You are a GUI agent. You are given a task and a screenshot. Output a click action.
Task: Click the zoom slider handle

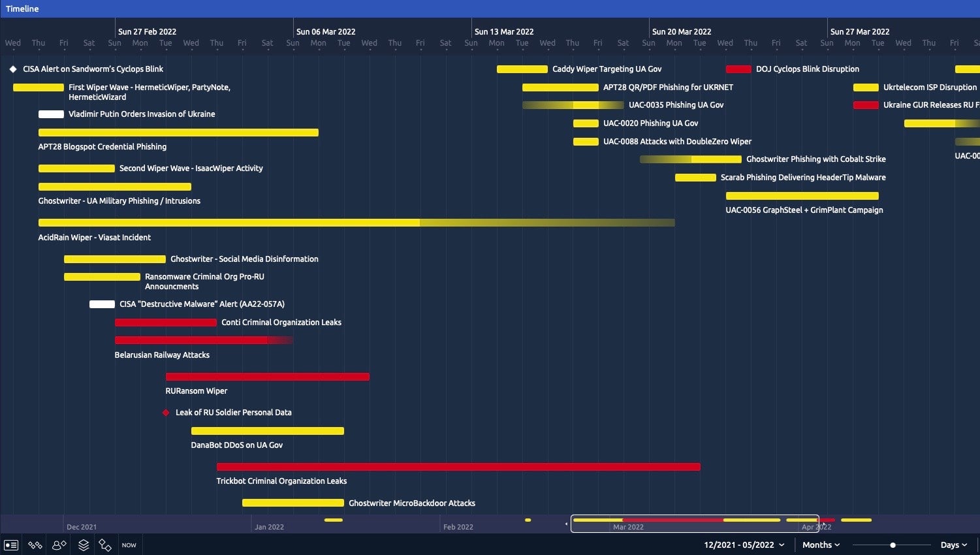point(893,545)
